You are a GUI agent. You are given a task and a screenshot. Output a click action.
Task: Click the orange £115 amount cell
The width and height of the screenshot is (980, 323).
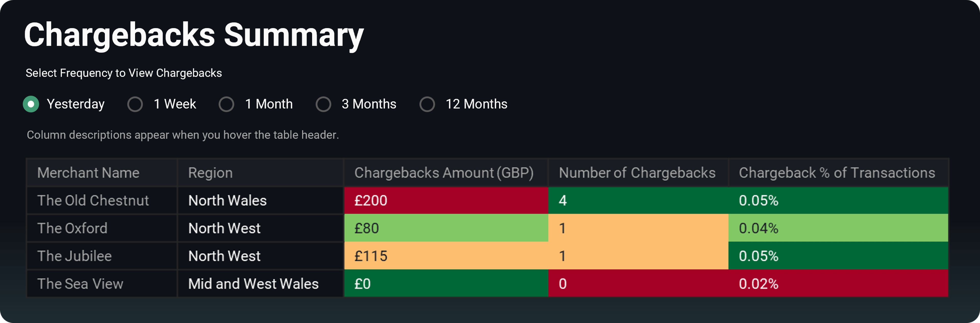(x=446, y=256)
